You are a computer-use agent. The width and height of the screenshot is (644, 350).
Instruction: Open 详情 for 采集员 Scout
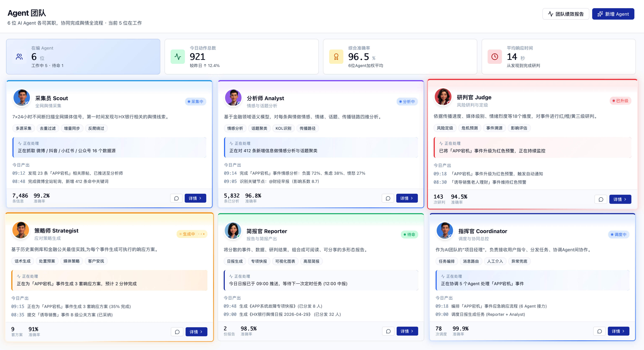195,198
